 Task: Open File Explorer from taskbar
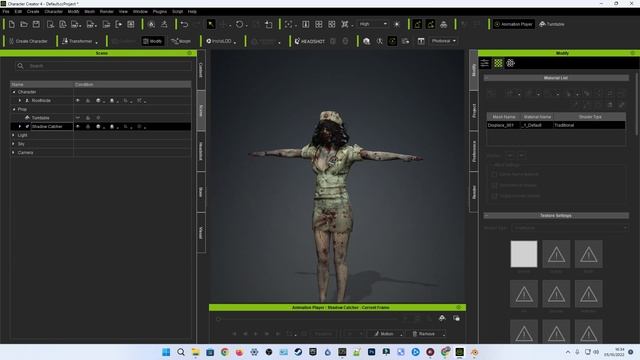coord(196,352)
